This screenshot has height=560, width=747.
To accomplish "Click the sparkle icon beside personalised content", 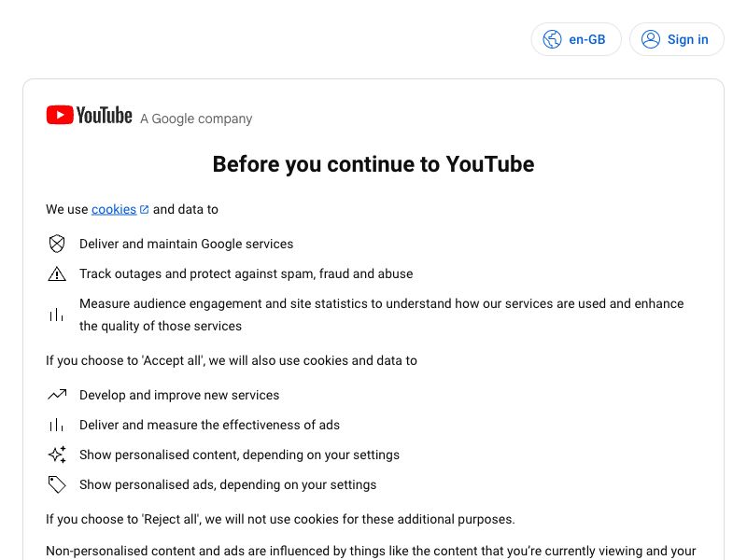I will click(x=57, y=455).
